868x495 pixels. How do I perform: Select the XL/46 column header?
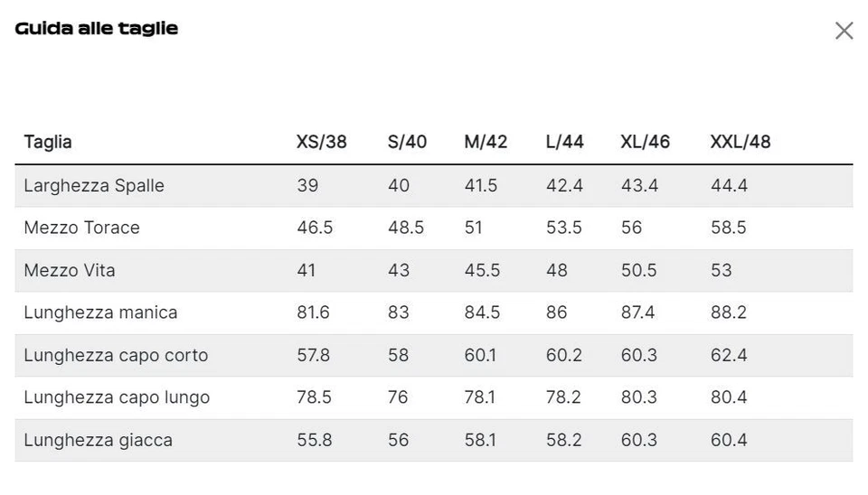coord(645,142)
